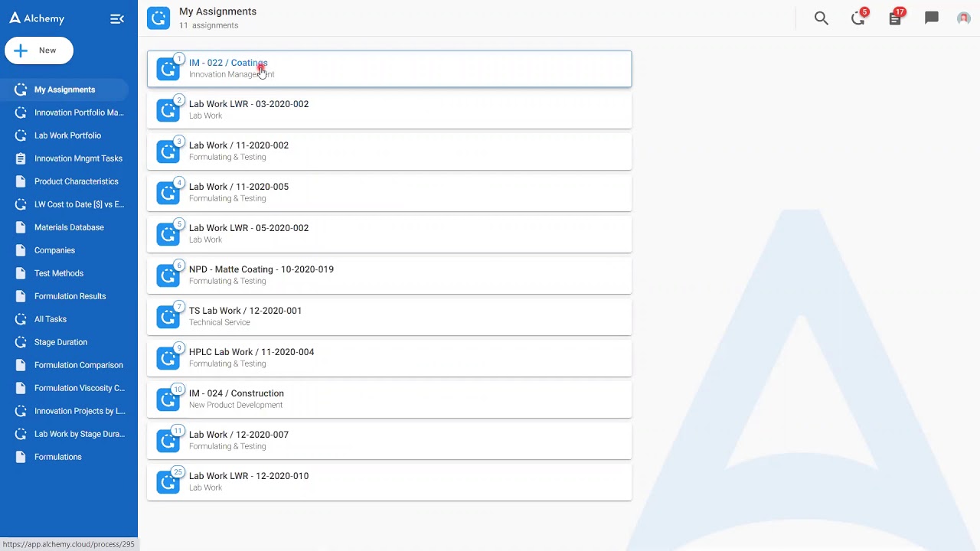The width and height of the screenshot is (980, 551).
Task: Open Materials Database in the sidebar
Action: pyautogui.click(x=69, y=227)
